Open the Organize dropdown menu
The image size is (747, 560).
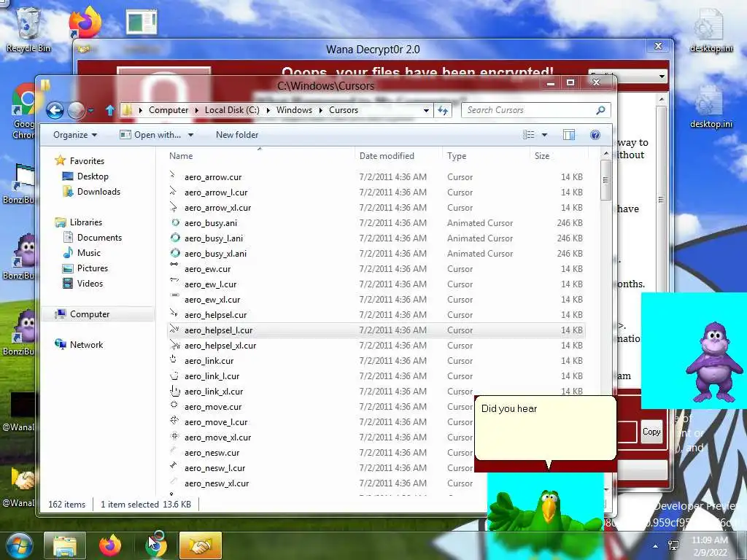75,135
